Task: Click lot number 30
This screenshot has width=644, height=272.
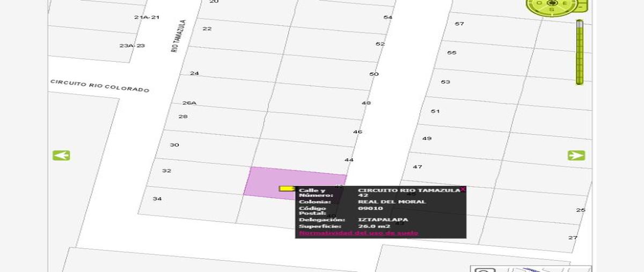Action: tap(174, 145)
